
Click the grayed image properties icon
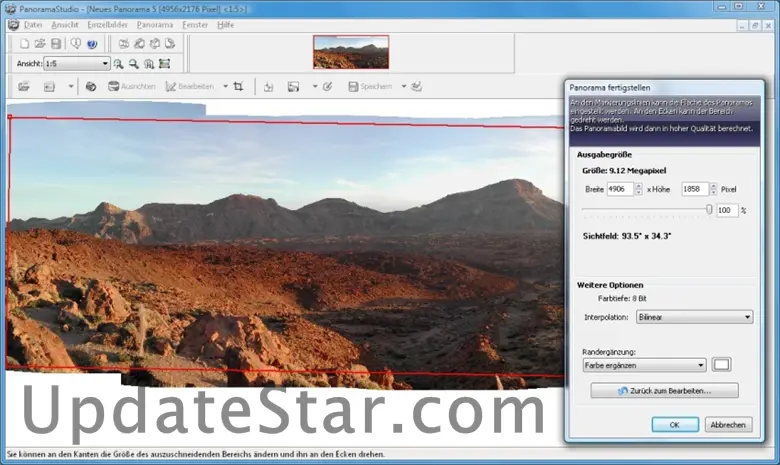click(49, 87)
